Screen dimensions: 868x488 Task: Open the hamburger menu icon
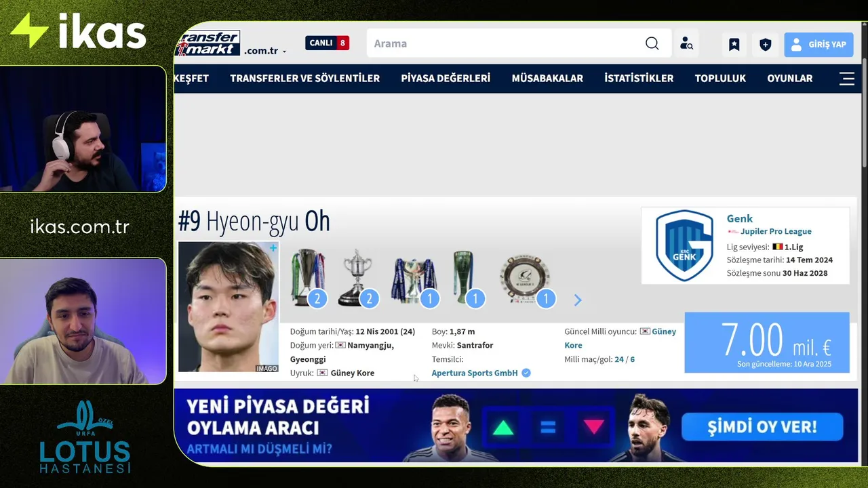coord(847,79)
